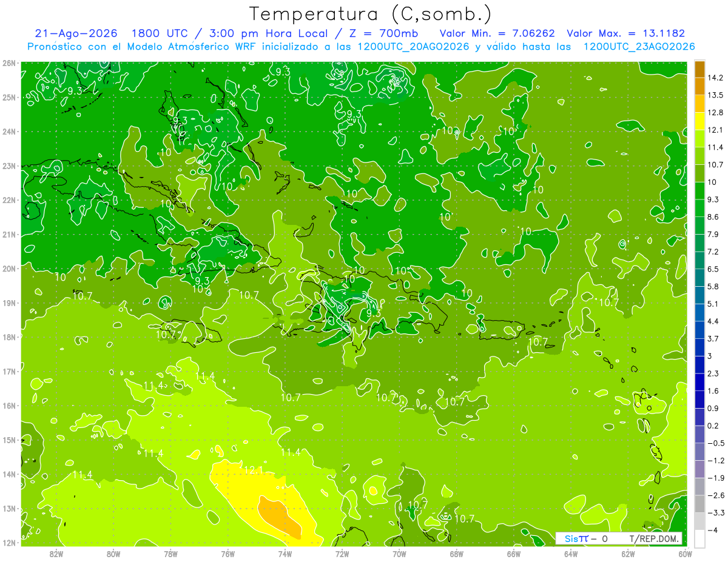Click 'T/REP.DOM.' label in map corner
This screenshot has width=728, height=562.
(654, 538)
